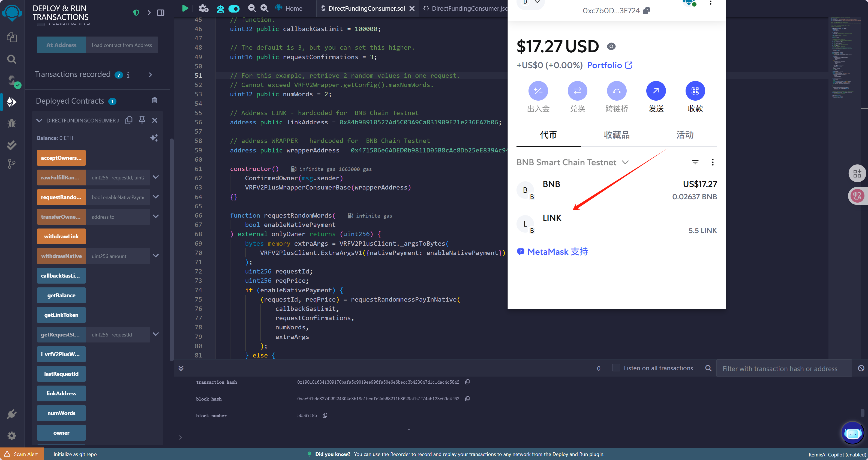Click the At Address button

pos(61,45)
